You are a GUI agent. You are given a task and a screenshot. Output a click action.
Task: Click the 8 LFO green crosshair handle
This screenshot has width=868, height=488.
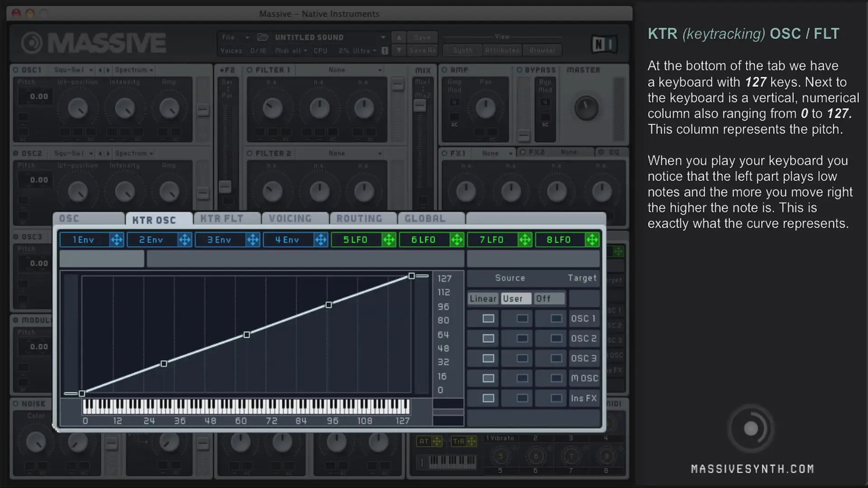tap(592, 240)
